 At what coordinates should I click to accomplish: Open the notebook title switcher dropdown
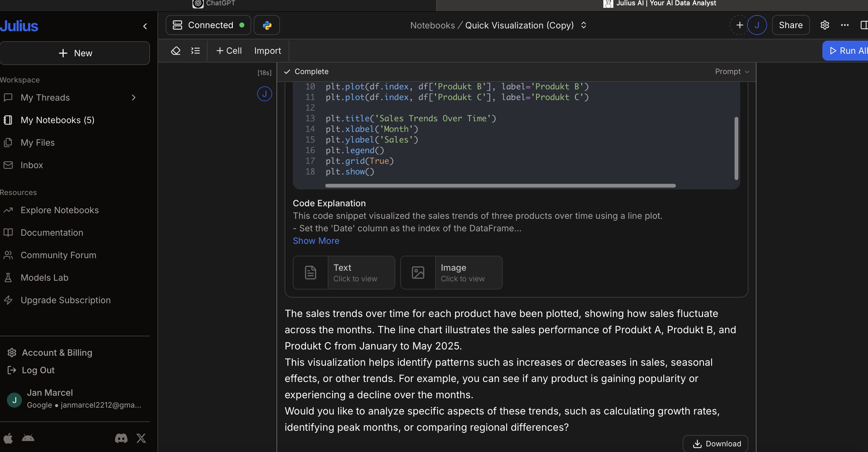pos(584,25)
